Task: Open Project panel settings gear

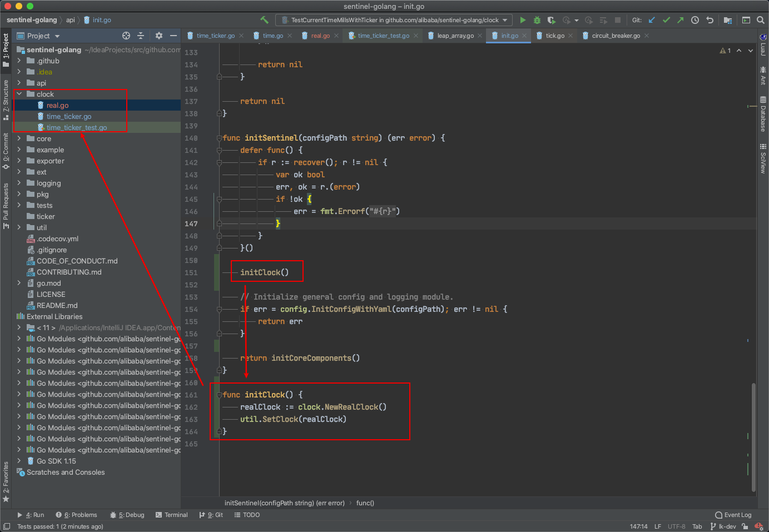Action: (x=159, y=36)
